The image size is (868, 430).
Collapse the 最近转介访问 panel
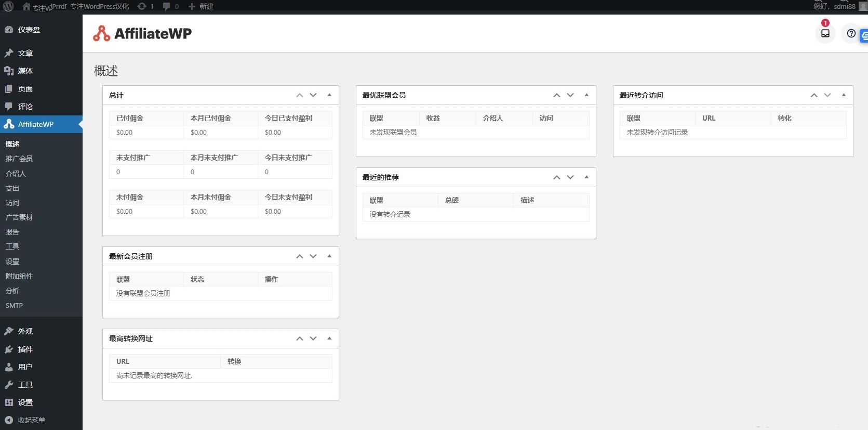[844, 95]
